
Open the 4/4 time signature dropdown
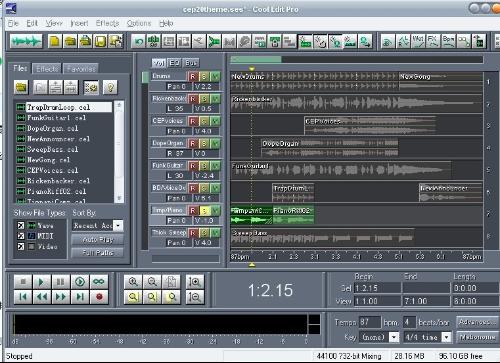pos(446,337)
